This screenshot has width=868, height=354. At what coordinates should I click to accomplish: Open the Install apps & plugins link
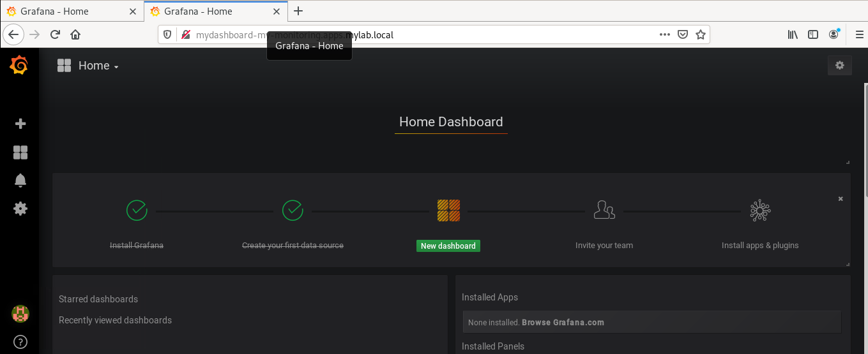(x=760, y=245)
